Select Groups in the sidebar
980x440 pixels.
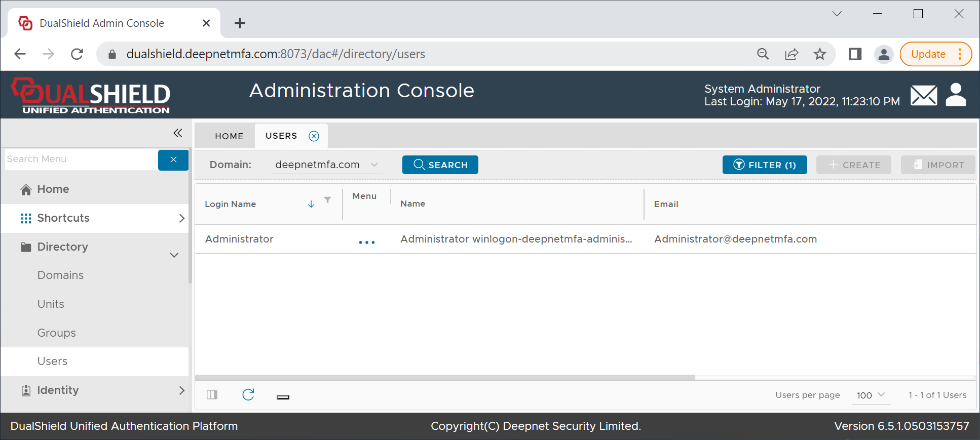click(56, 333)
